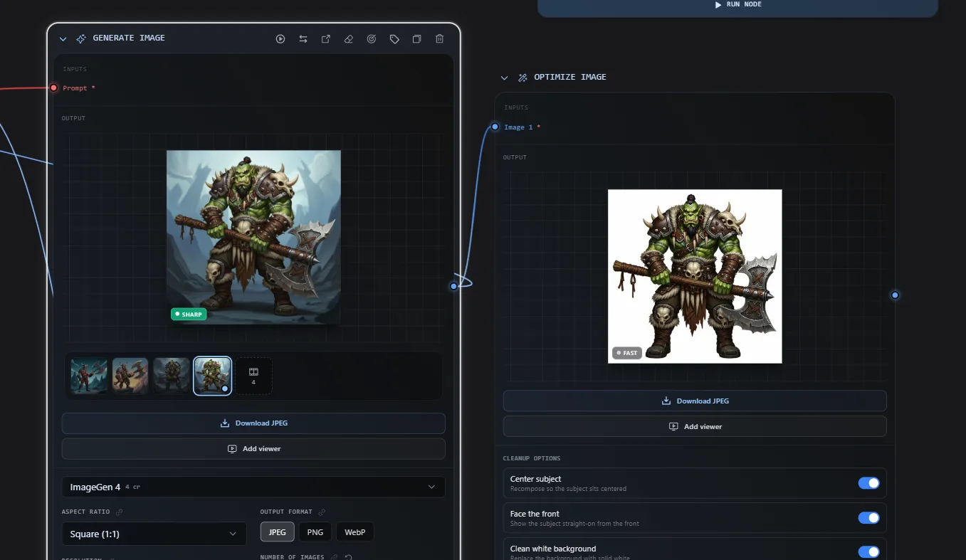Toggle Clean white background option

(868, 552)
